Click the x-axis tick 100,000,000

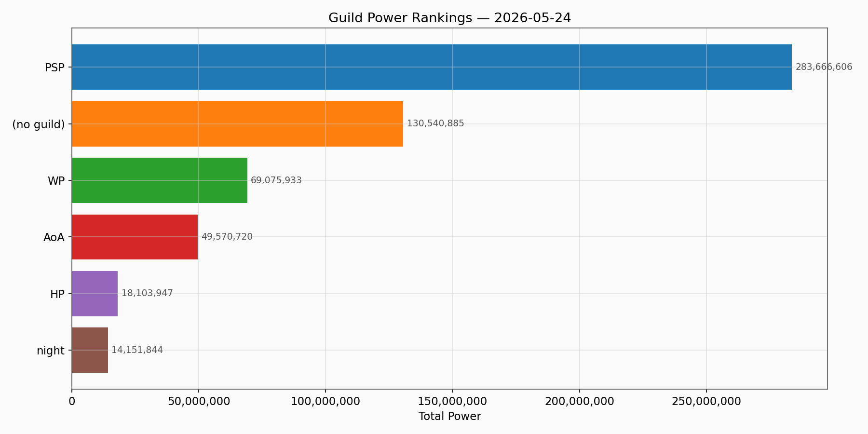tap(325, 401)
